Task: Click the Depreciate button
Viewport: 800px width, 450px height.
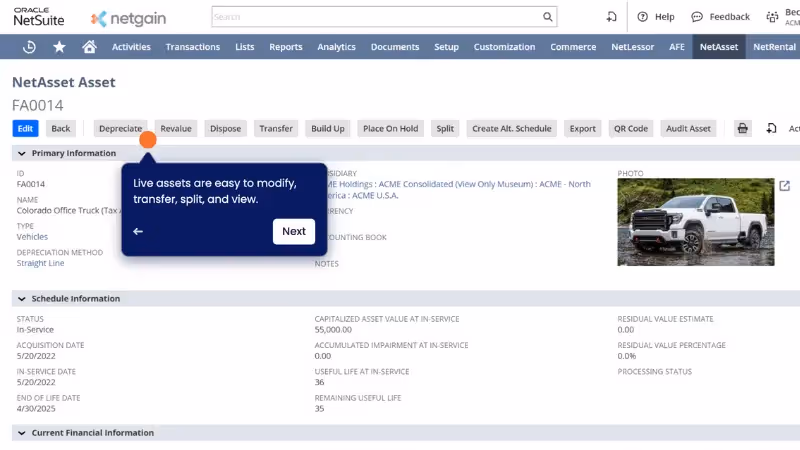Action: [120, 129]
